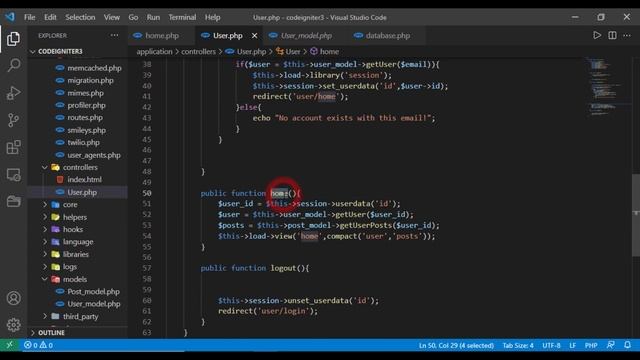Expand the OUTLINE section

click(51, 333)
